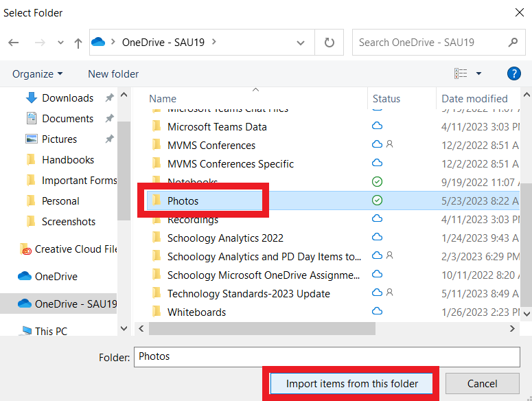Select Schoology Microsoft OneDrive Assignme... folder
Viewport: 532px width, 401px height.
tap(264, 275)
